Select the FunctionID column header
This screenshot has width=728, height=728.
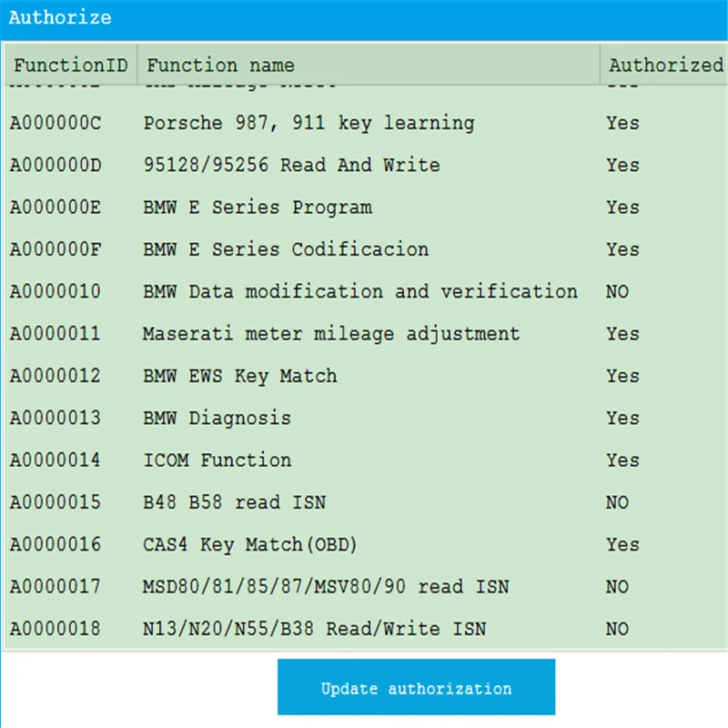(x=71, y=65)
